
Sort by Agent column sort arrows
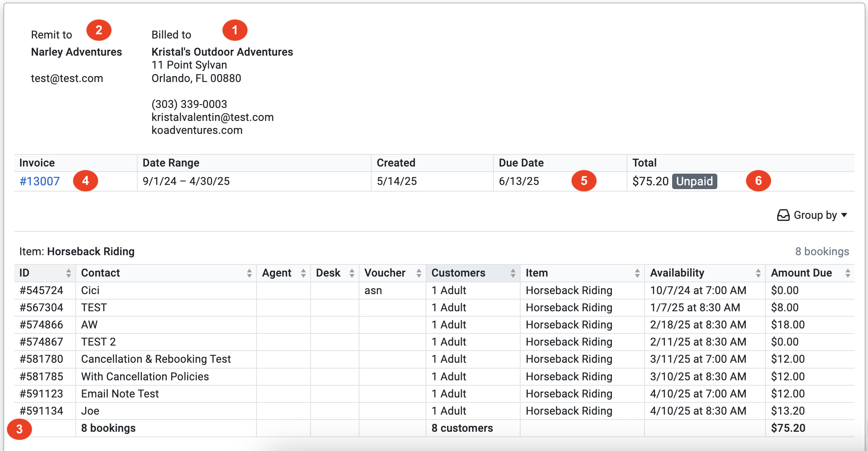pyautogui.click(x=303, y=273)
